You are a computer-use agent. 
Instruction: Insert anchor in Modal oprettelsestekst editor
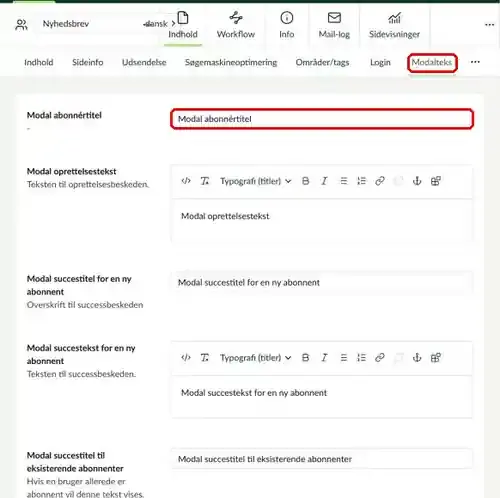click(x=417, y=181)
